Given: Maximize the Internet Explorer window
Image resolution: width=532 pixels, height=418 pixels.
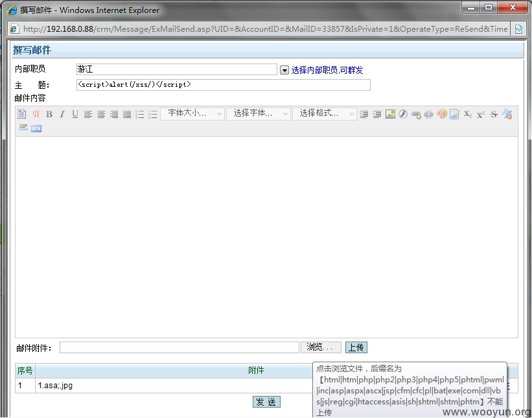Looking at the screenshot, I should click(x=489, y=7).
